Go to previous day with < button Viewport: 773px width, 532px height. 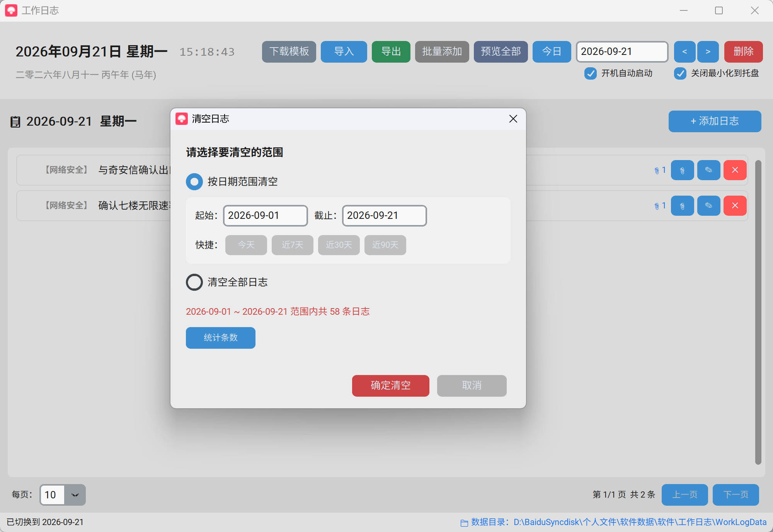pos(684,52)
